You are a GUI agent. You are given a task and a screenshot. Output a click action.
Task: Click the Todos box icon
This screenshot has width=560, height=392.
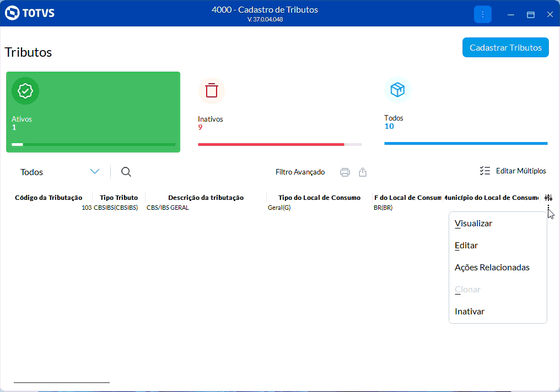click(x=397, y=90)
